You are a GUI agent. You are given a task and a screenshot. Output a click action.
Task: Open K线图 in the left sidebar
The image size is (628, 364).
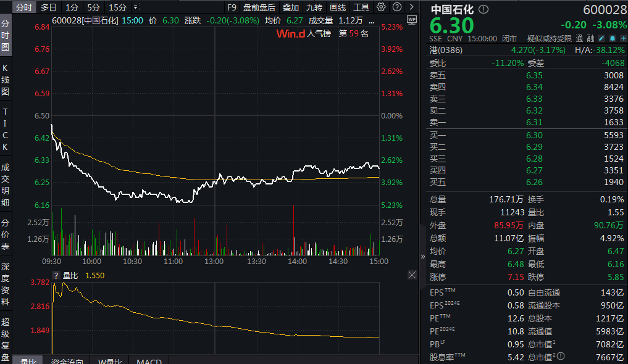6,80
